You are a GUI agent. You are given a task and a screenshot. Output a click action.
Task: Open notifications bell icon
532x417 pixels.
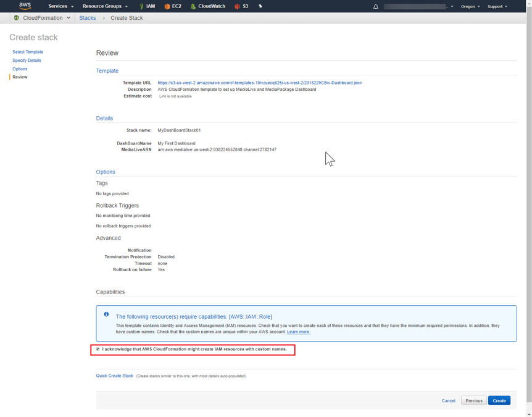tap(376, 6)
